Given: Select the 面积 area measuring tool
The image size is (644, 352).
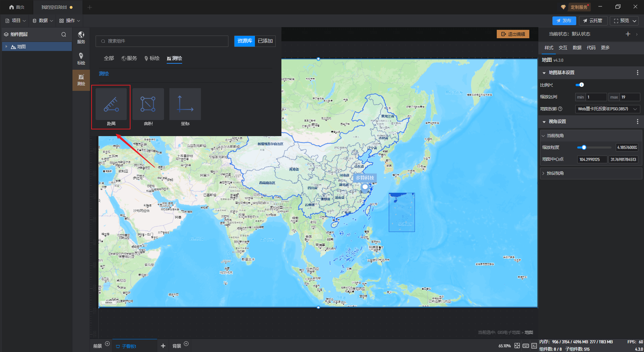Looking at the screenshot, I should tap(148, 107).
